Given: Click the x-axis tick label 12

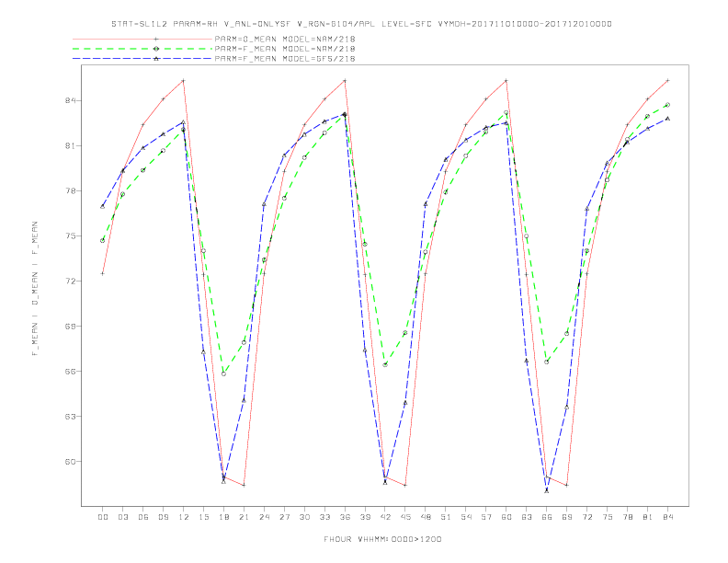Looking at the screenshot, I should coord(184,517).
